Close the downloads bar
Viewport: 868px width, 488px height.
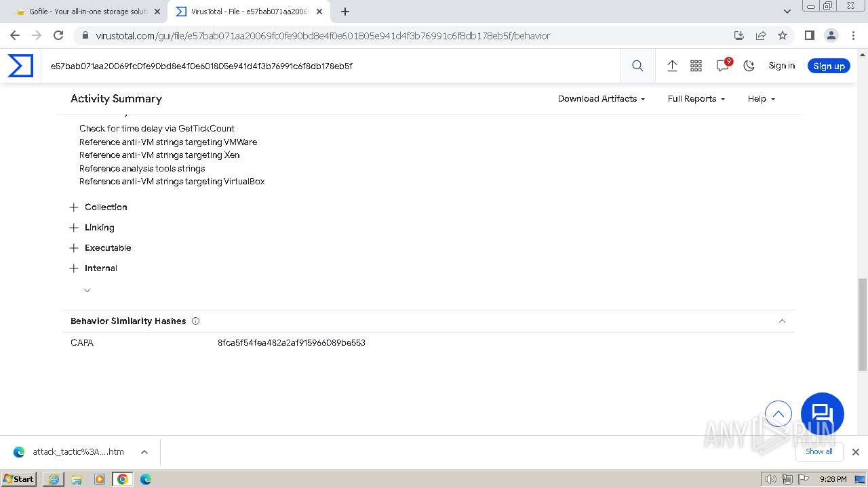(x=856, y=452)
